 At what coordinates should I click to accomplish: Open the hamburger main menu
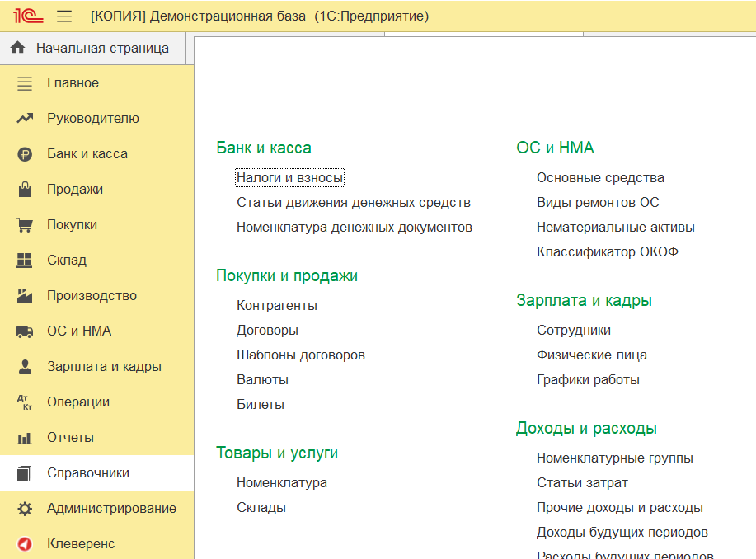(x=64, y=16)
